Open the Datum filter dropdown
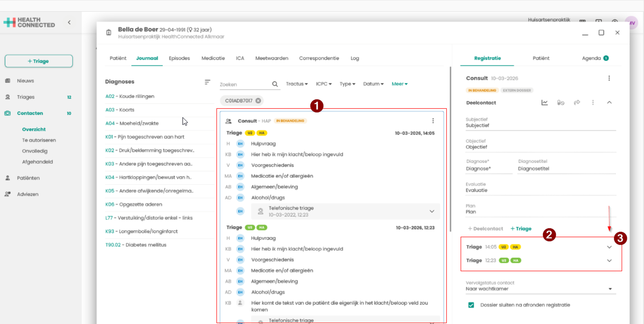 point(373,84)
